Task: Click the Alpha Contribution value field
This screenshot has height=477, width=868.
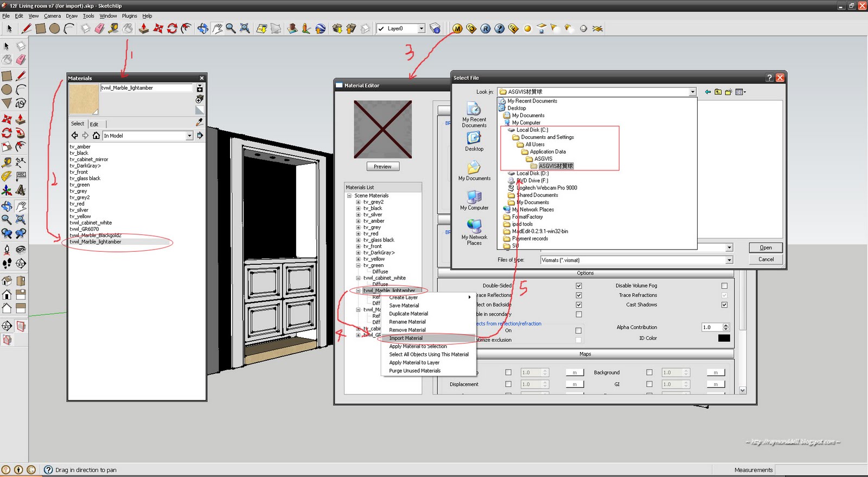Action: click(712, 327)
